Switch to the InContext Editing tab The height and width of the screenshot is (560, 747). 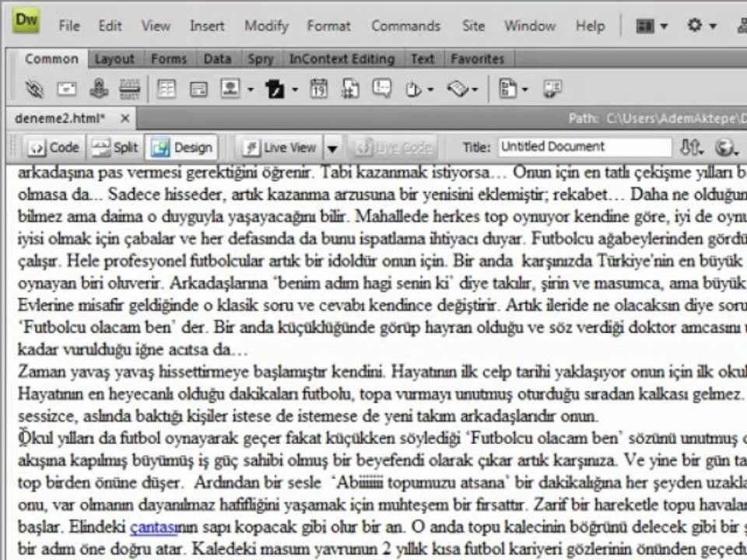point(342,59)
